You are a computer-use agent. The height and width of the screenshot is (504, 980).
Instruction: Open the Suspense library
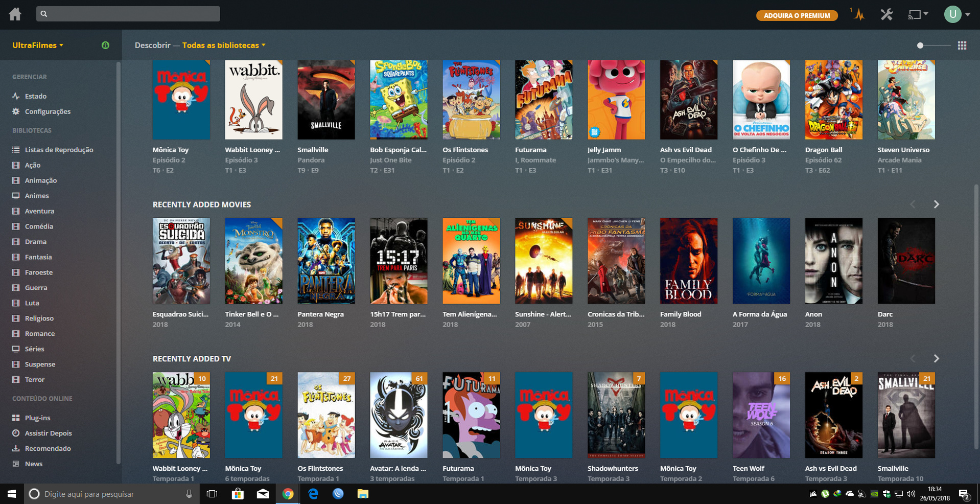40,364
